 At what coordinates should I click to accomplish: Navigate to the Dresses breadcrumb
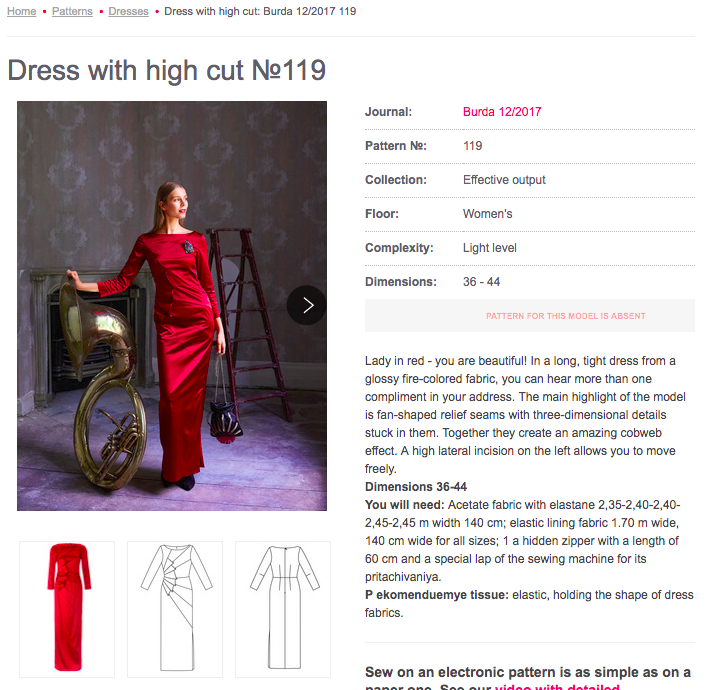128,11
